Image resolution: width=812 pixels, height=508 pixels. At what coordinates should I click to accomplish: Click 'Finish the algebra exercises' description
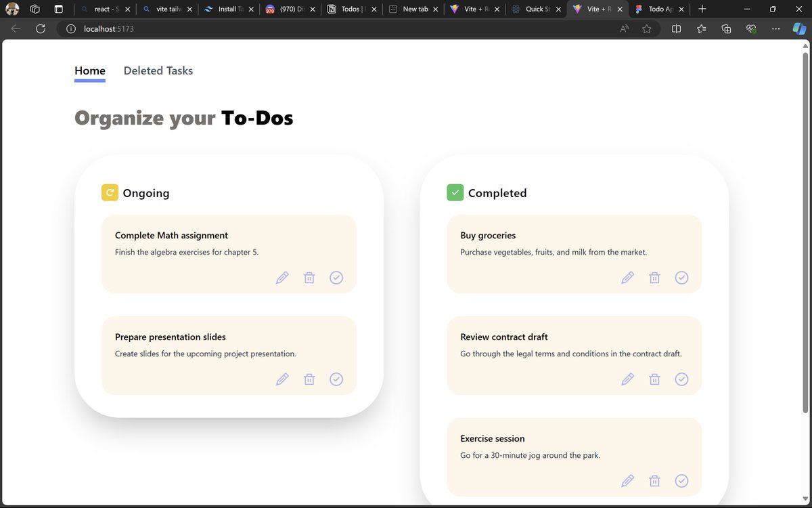(187, 252)
